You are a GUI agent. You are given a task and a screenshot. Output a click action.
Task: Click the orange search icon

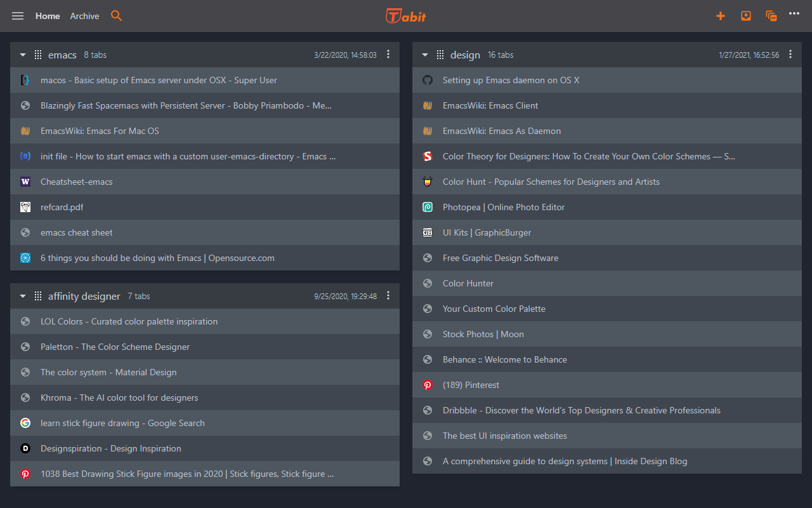click(x=116, y=16)
